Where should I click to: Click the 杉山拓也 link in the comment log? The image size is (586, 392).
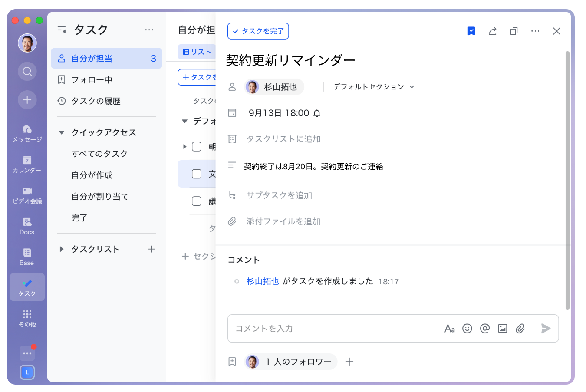point(263,281)
